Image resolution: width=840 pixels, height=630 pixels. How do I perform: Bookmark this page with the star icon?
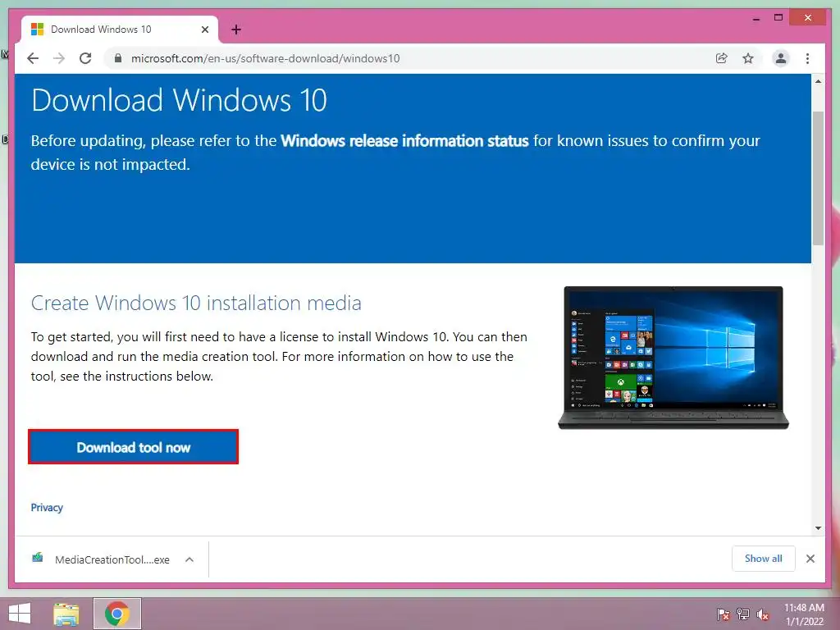748,58
